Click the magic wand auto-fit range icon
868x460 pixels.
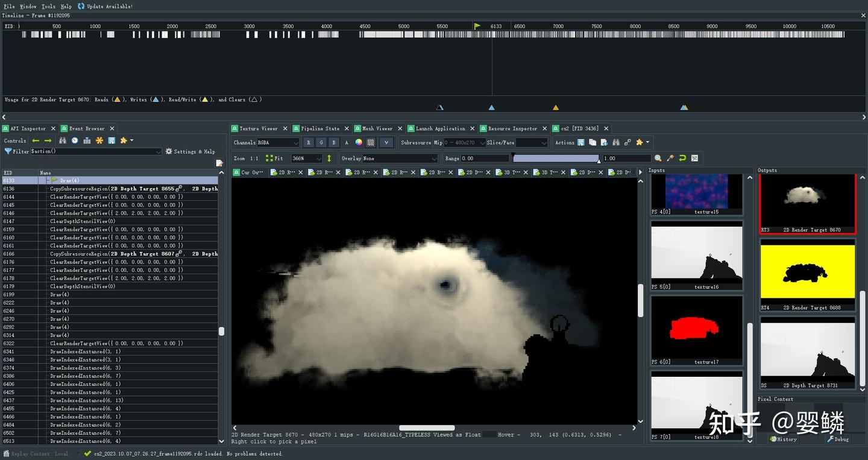670,159
